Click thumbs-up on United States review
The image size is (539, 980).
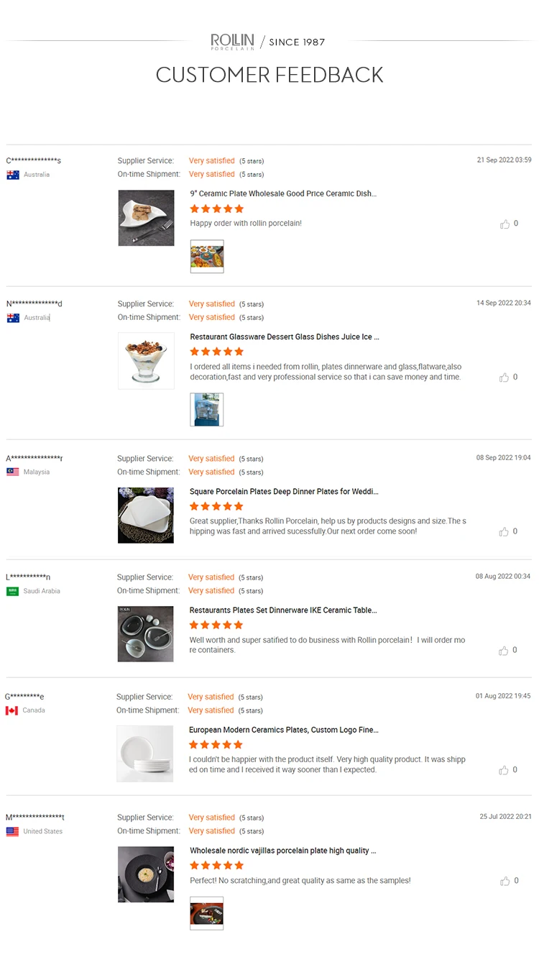pos(505,881)
